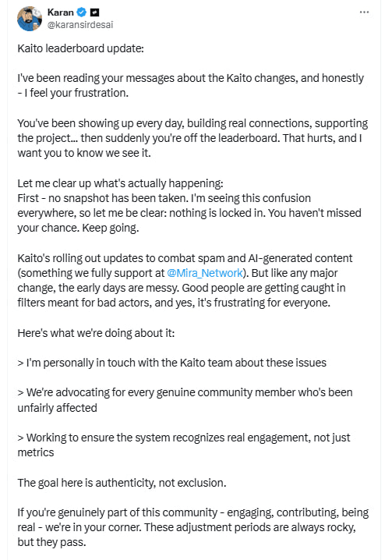Click the 'If you're genuinely part of this community' line
This screenshot has width=392, height=560.
(193, 512)
